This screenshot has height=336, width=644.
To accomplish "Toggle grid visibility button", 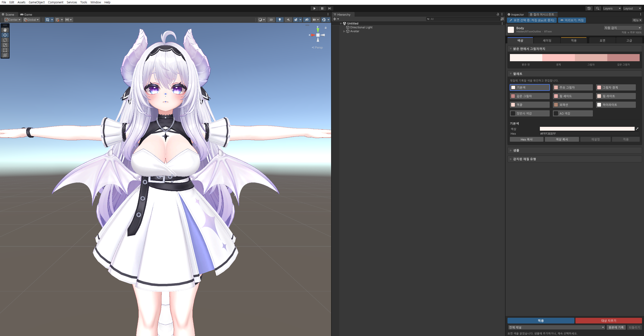I will click(x=47, y=19).
